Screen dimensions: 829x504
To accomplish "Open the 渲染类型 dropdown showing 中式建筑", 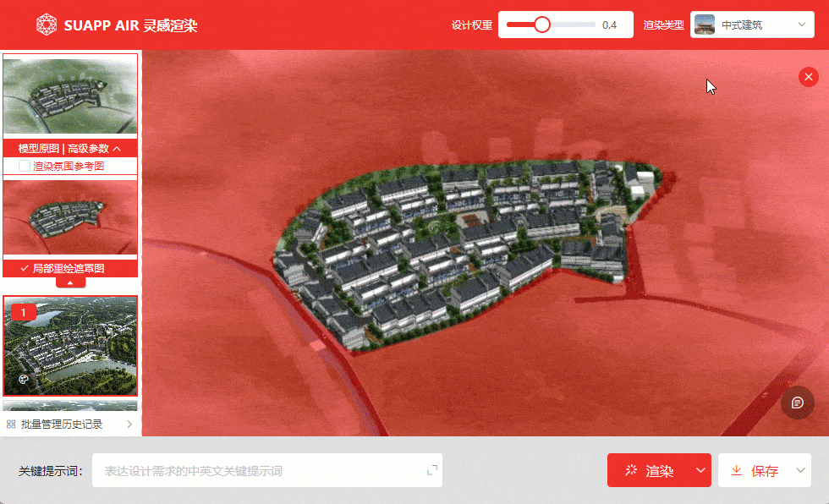I will [752, 25].
